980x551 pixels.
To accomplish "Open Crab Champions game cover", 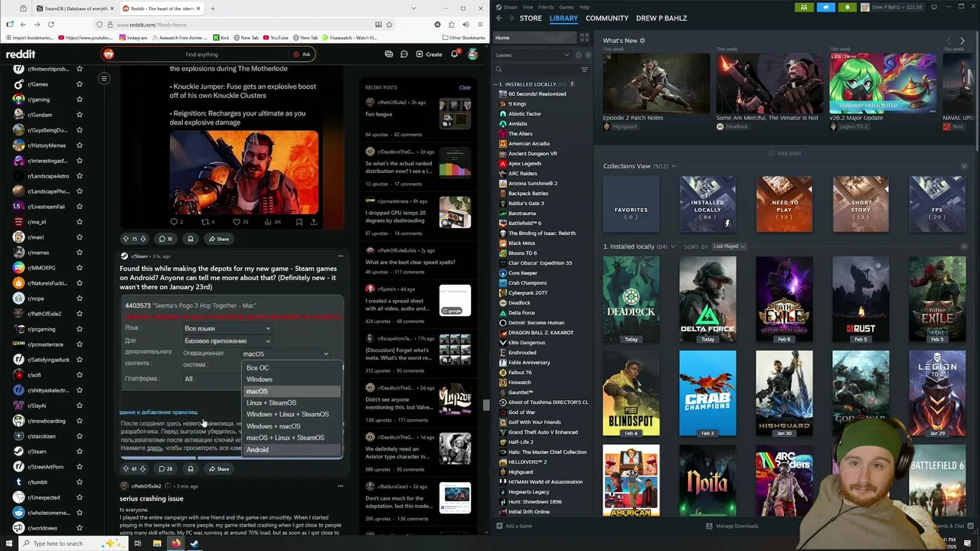I will tap(707, 393).
